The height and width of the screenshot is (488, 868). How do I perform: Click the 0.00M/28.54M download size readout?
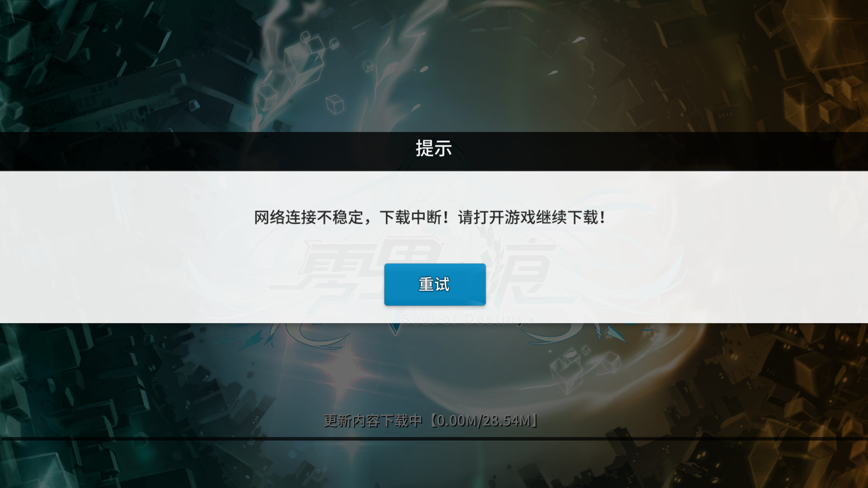coord(484,421)
